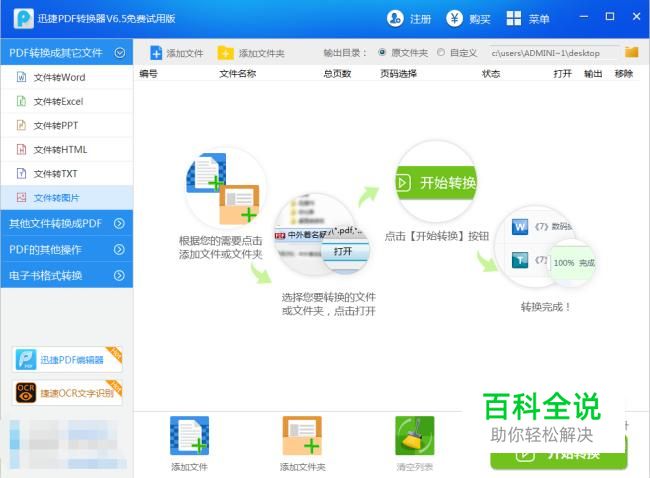Click the 添加文件夹 toolbar button label
650x478 pixels.
coord(262,53)
